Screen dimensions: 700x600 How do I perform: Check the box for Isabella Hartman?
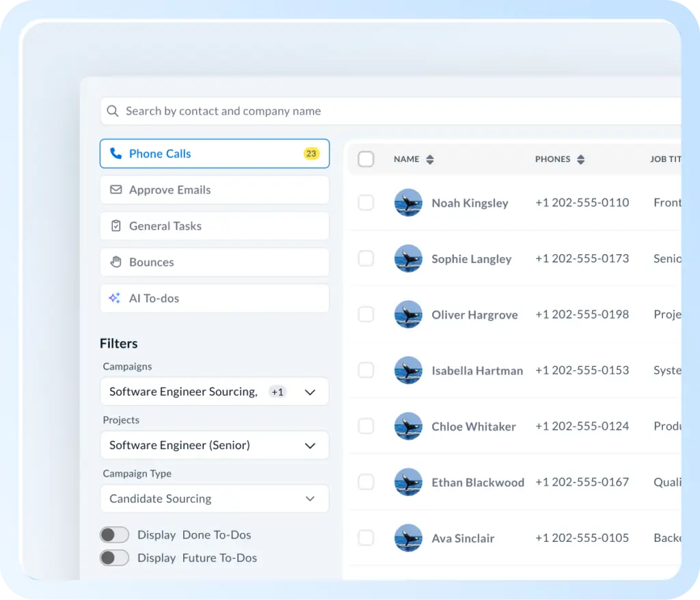tap(366, 370)
